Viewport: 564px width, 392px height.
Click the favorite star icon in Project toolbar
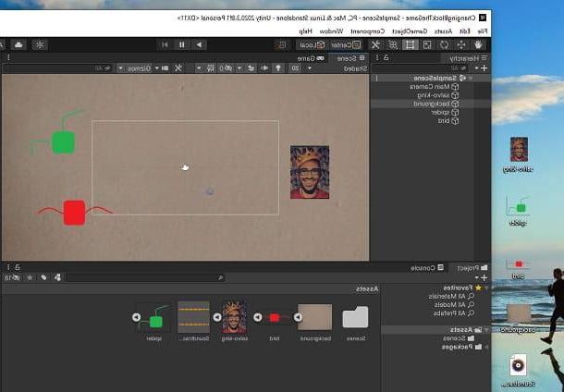[30, 277]
